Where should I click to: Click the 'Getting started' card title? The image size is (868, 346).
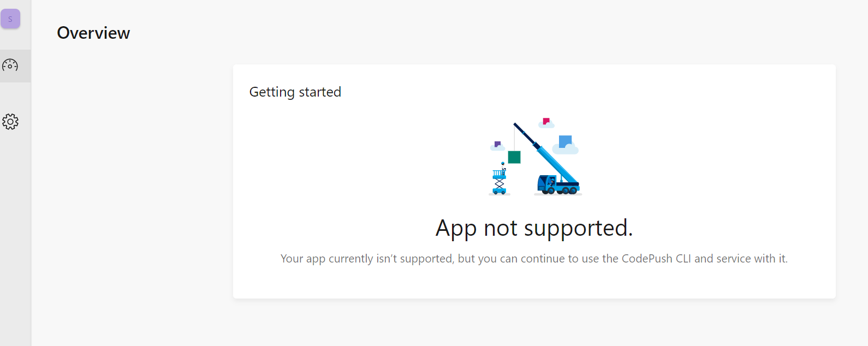(295, 92)
